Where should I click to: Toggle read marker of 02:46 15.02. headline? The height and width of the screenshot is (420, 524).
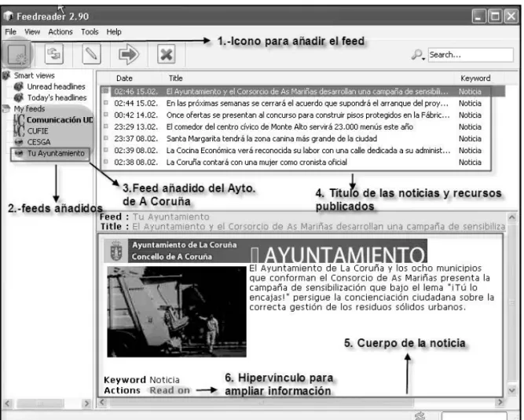coord(105,91)
